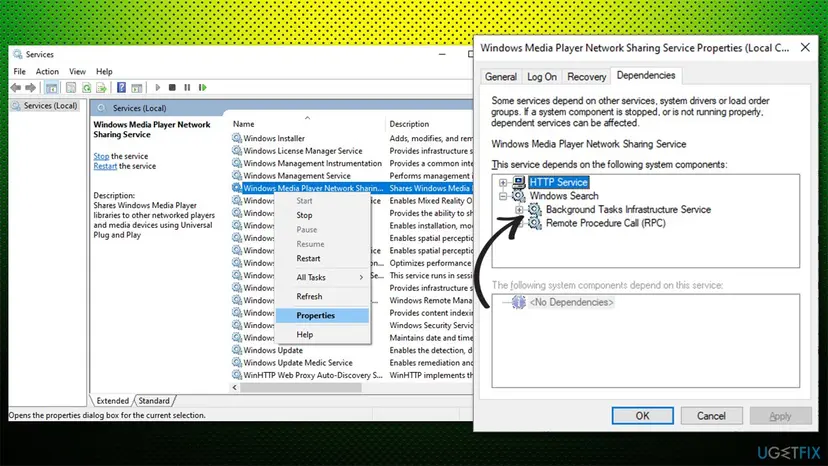The image size is (828, 466).
Task: Choose Properties from the context menu
Action: coord(322,315)
